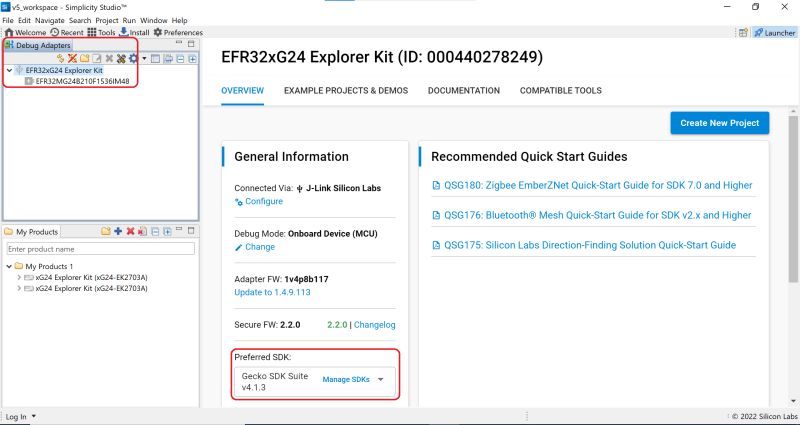This screenshot has height=425, width=800.
Task: Click the Open Perspective icon near Launcher
Action: click(x=743, y=33)
